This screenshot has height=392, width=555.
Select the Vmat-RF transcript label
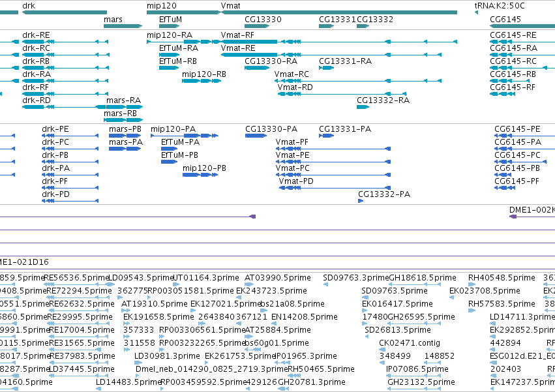point(237,35)
